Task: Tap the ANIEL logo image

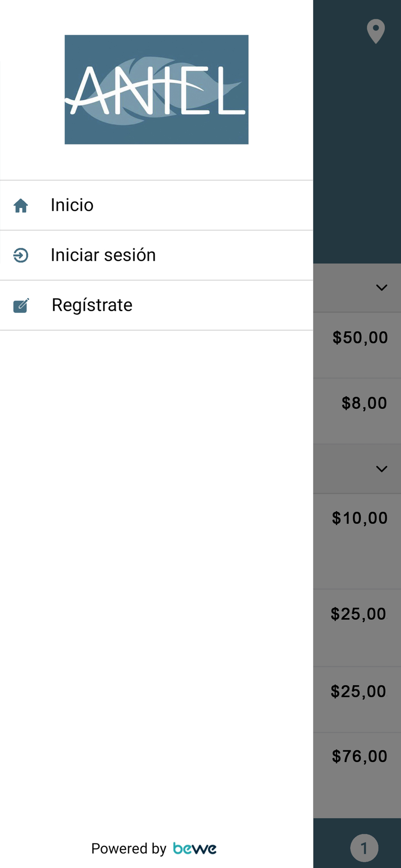Action: [x=157, y=89]
